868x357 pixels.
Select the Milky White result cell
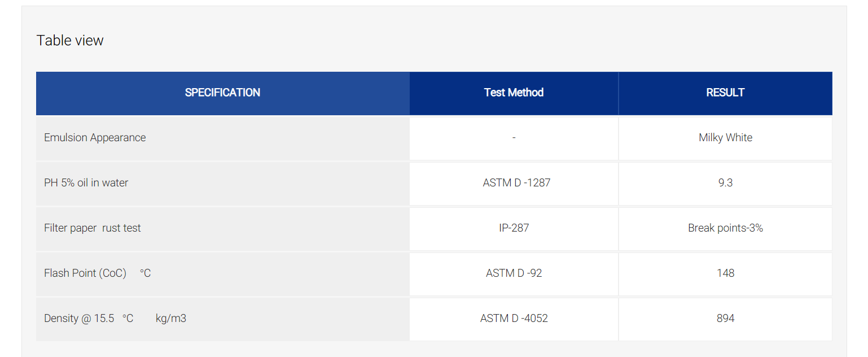[x=725, y=138]
